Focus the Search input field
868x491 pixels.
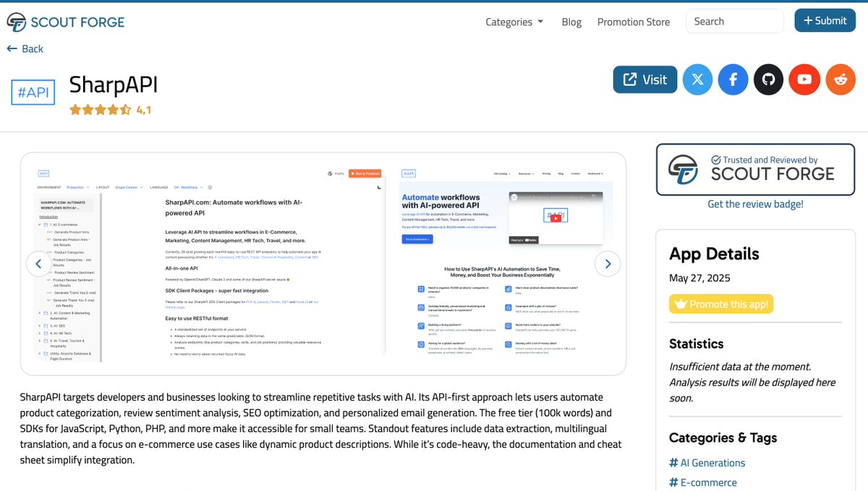click(x=734, y=21)
